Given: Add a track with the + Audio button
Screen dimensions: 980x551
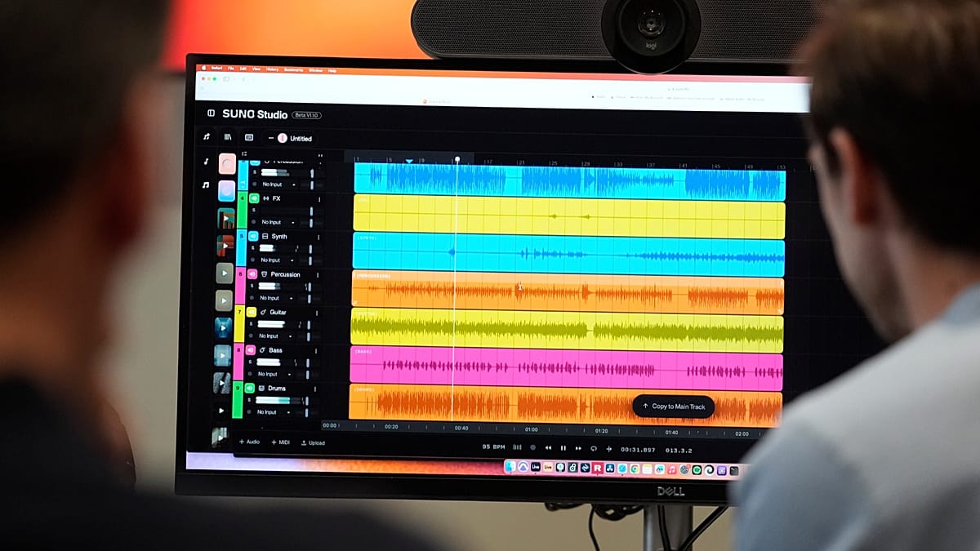Looking at the screenshot, I should point(249,442).
